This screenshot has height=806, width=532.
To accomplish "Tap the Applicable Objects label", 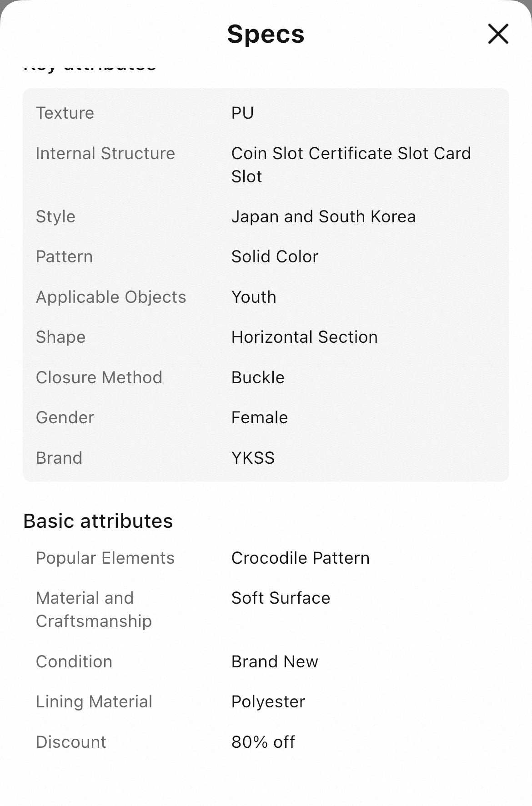I will (x=111, y=297).
